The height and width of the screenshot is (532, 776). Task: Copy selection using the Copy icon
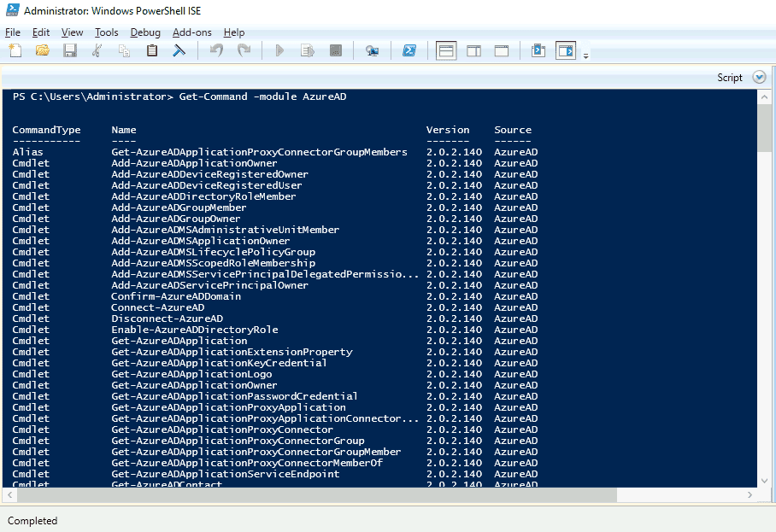(124, 50)
